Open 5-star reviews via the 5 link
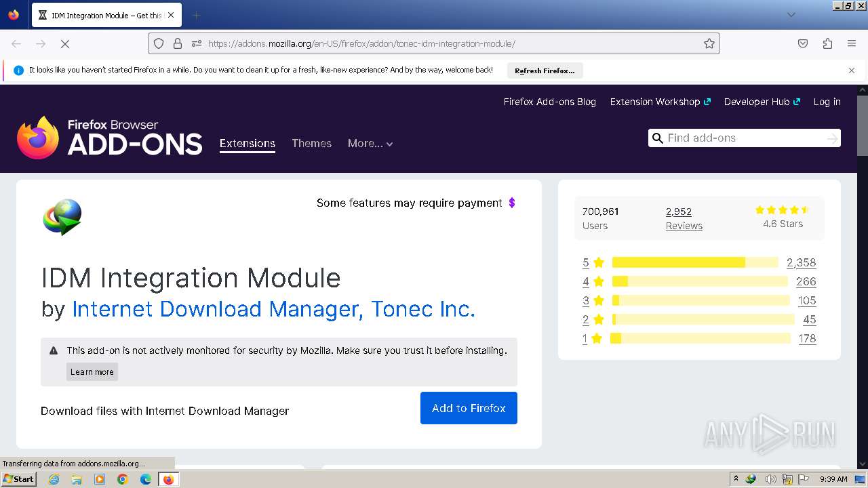 point(586,262)
